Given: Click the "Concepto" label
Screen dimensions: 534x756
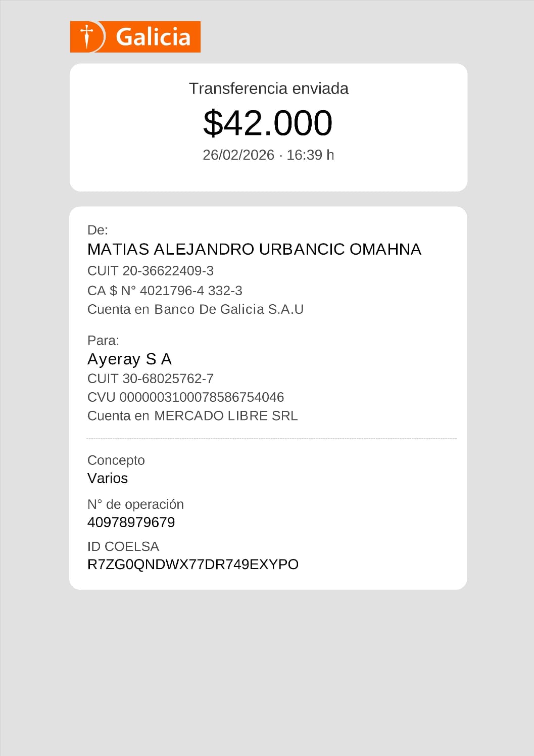Looking at the screenshot, I should pos(116,460).
